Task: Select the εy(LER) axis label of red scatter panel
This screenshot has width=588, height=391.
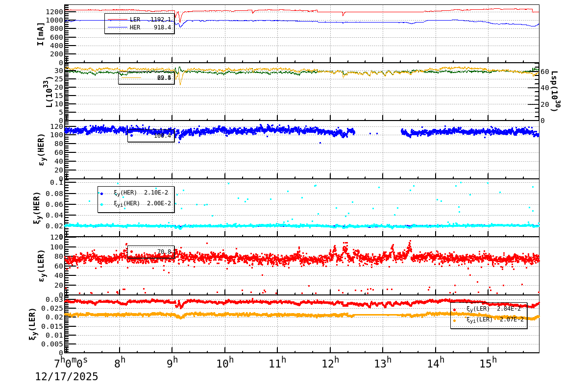Action: 42,266
